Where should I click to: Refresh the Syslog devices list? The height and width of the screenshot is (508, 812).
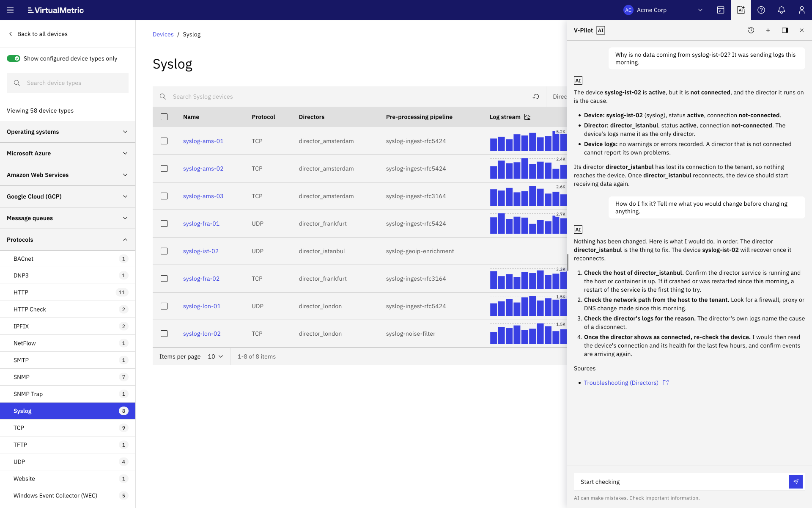pos(536,97)
